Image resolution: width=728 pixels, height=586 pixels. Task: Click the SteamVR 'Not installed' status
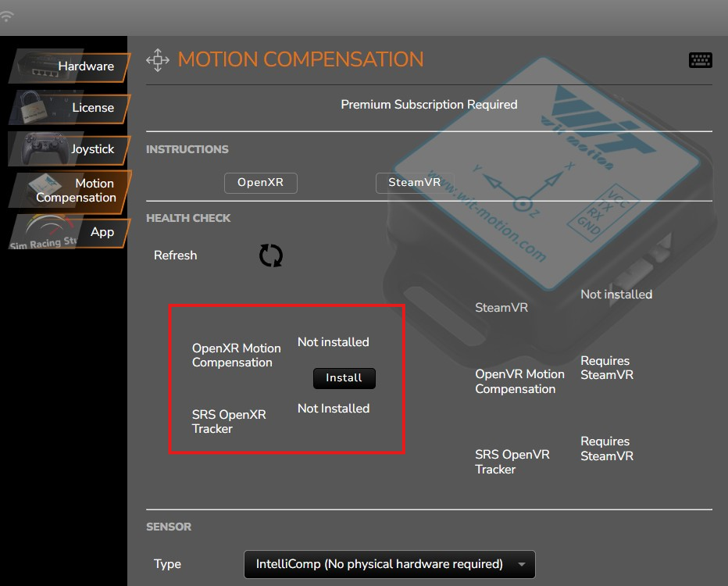pyautogui.click(x=616, y=295)
